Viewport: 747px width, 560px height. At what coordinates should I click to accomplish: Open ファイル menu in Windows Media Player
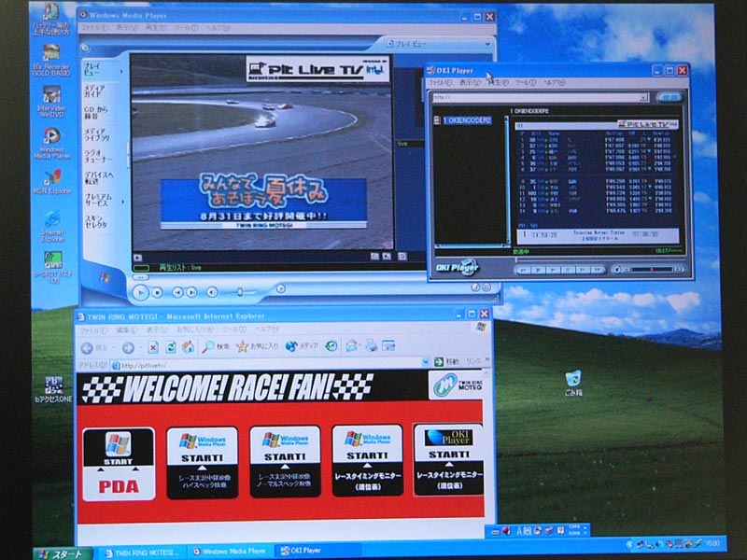click(x=94, y=28)
